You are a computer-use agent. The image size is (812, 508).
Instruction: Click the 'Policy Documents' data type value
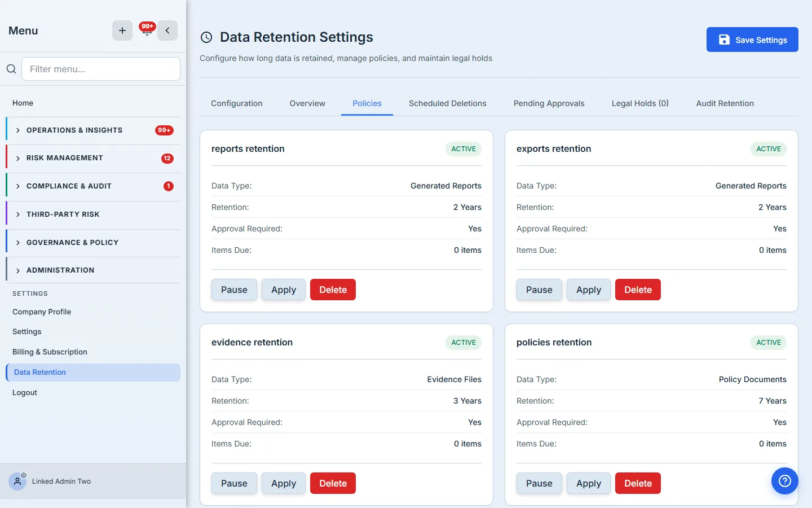coord(753,379)
